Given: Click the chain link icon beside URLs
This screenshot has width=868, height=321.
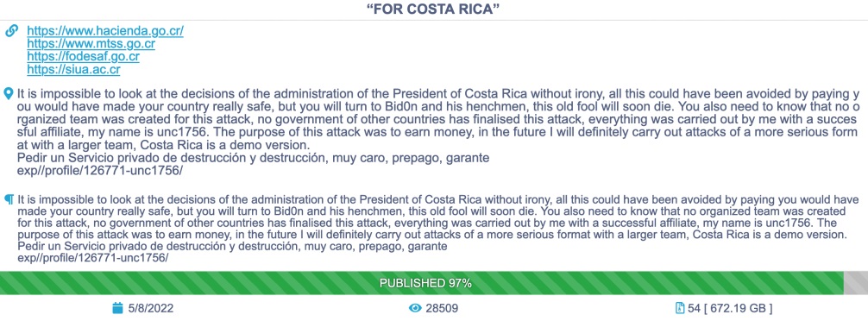Looking at the screenshot, I should [x=11, y=30].
